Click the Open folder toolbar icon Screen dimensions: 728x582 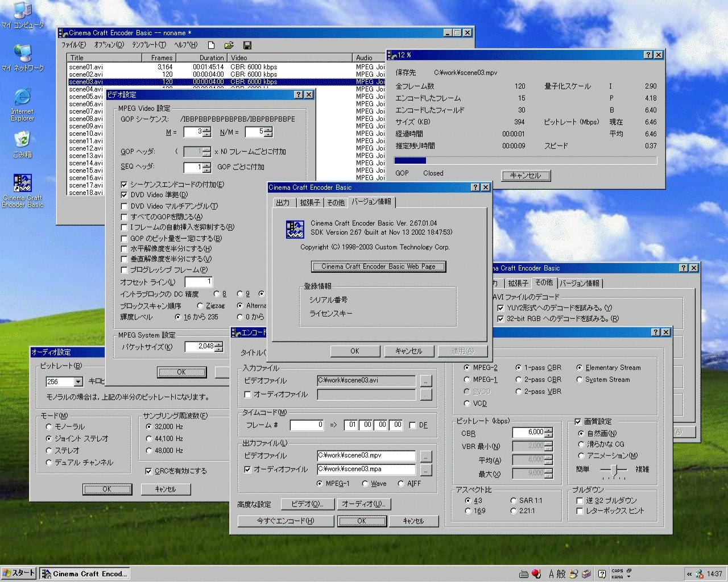229,45
